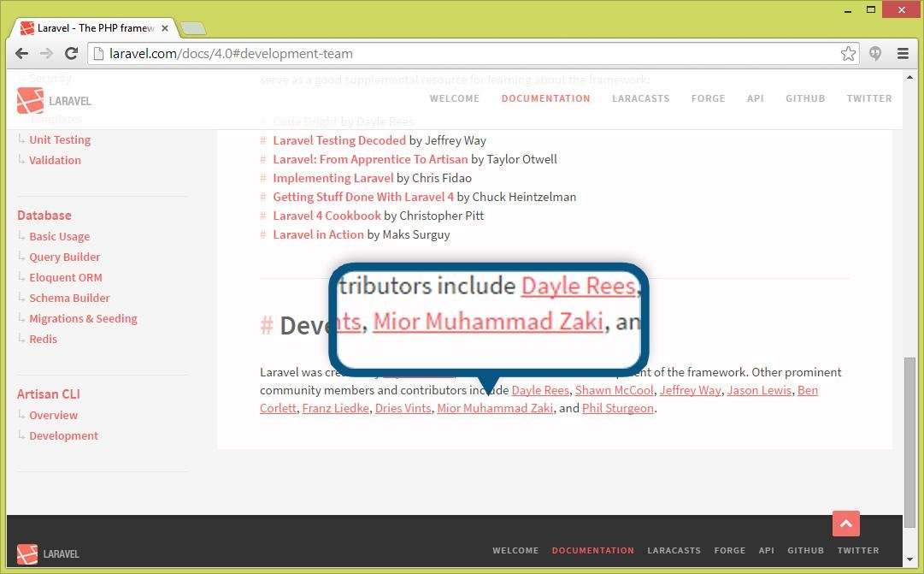The width and height of the screenshot is (924, 574).
Task: Open LARACASTS in the top navigation
Action: 640,98
